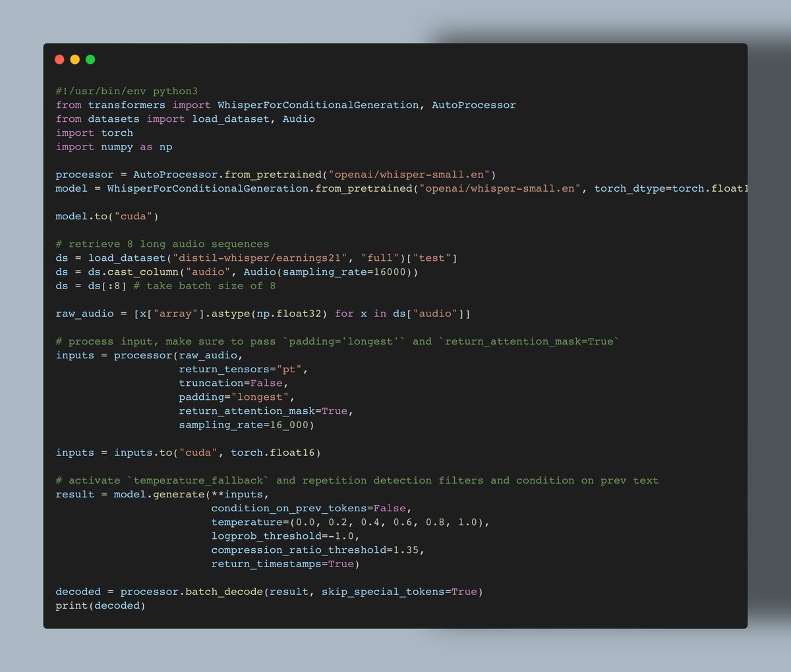
Task: Select the final print(decoded) statement
Action: pos(100,605)
